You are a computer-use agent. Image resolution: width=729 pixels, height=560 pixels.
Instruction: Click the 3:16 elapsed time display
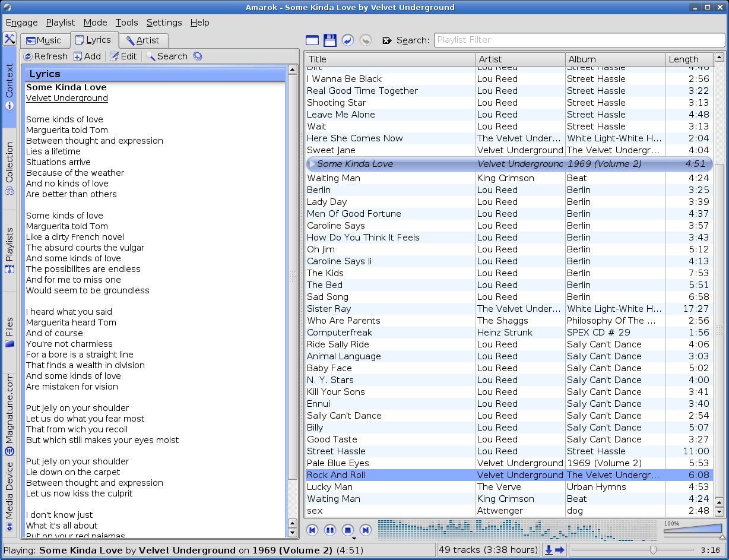[711, 550]
